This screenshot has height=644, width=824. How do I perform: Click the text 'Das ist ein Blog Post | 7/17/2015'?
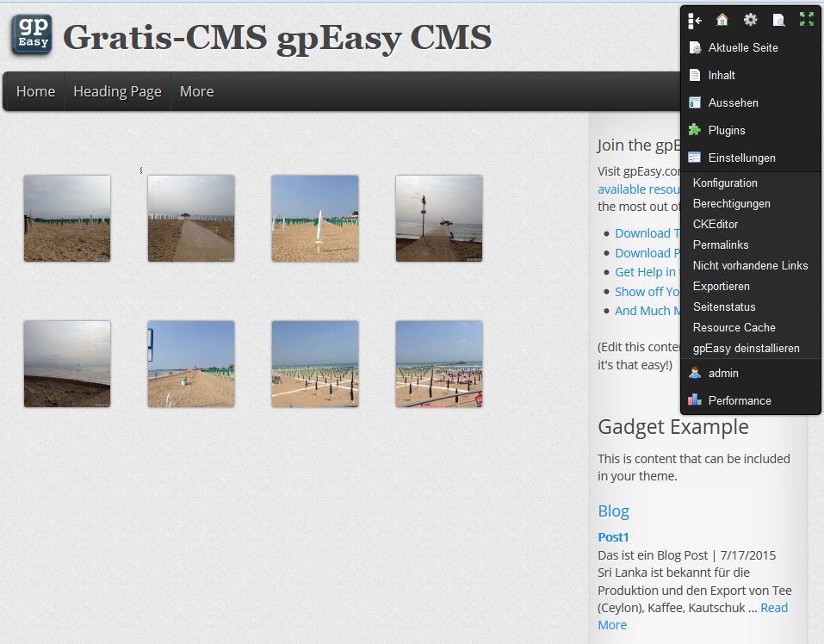pos(687,555)
